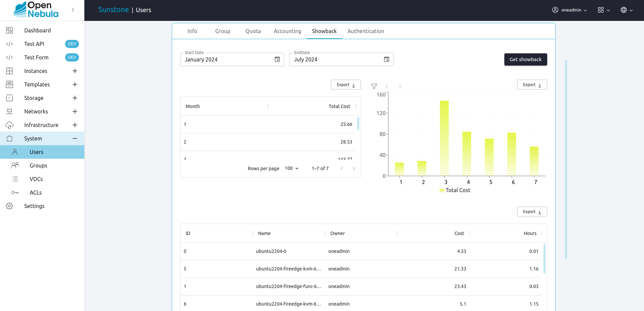The image size is (644, 311).
Task: Open the view selector grid dropdown
Action: (604, 10)
